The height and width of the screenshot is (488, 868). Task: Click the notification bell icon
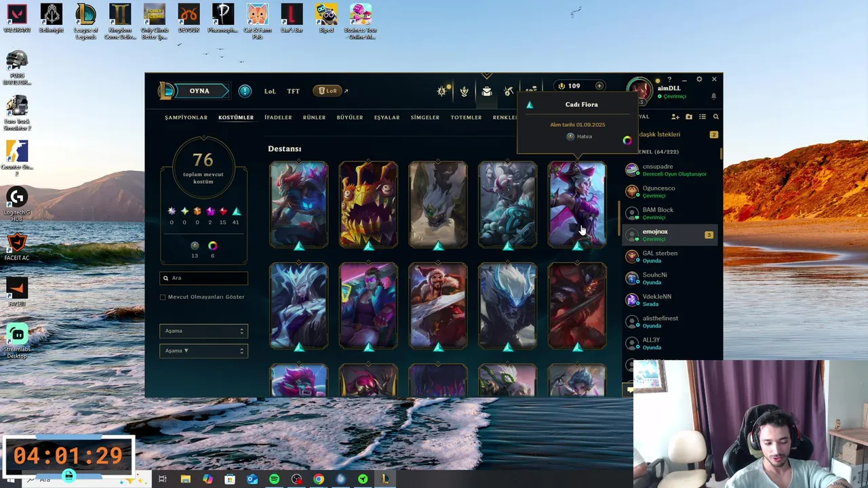coord(713,96)
